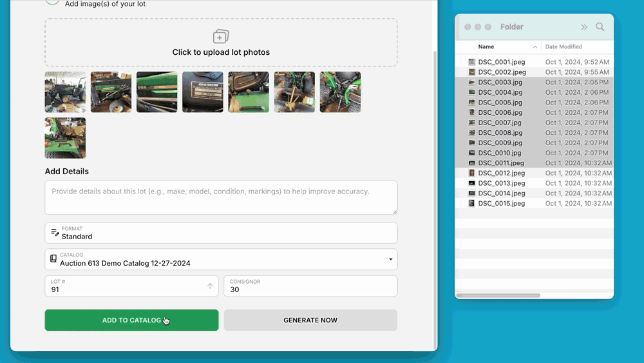
Task: Click the upload lot photos icon
Action: (x=221, y=37)
